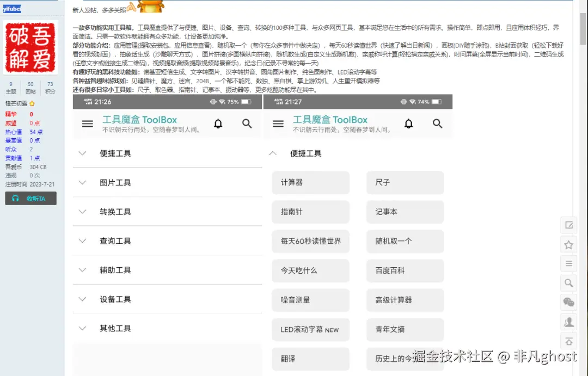The width and height of the screenshot is (588, 376).
Task: Expand the 设备工具 section
Action: point(167,299)
